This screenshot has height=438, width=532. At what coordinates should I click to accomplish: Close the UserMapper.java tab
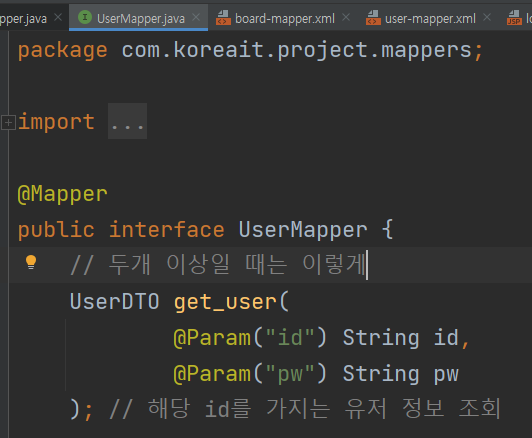[x=196, y=17]
